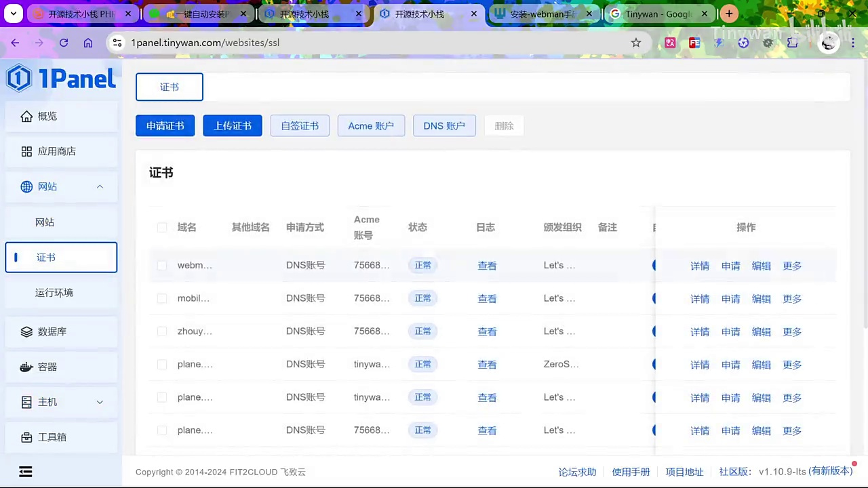Viewport: 868px width, 488px height.
Task: Bookmark this page with the star icon
Action: (636, 43)
